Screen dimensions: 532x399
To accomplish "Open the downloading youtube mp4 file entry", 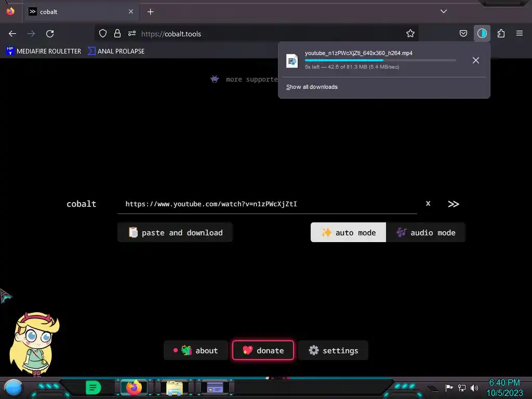I will tap(373, 60).
